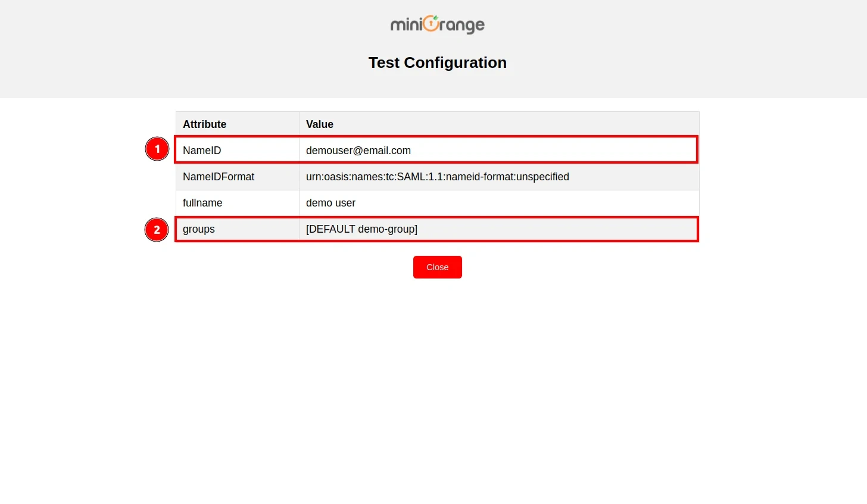The image size is (867, 504).
Task: Click the fullname attribute row
Action: 202,202
